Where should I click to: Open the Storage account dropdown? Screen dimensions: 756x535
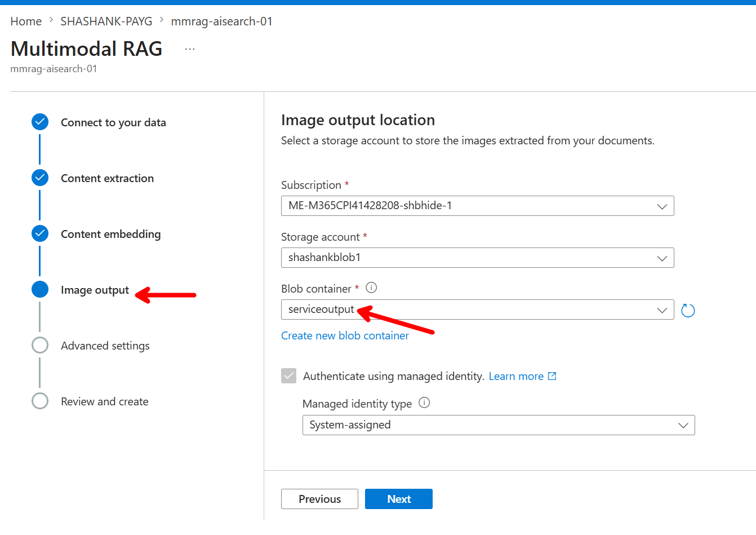pyautogui.click(x=478, y=258)
